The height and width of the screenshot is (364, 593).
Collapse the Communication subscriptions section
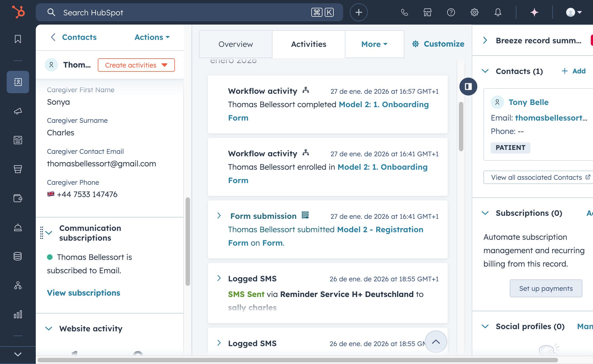coord(49,233)
